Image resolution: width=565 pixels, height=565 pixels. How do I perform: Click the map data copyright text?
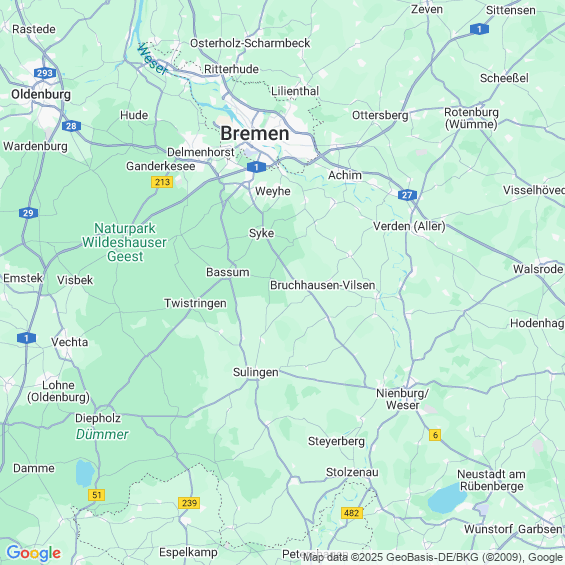click(x=433, y=557)
